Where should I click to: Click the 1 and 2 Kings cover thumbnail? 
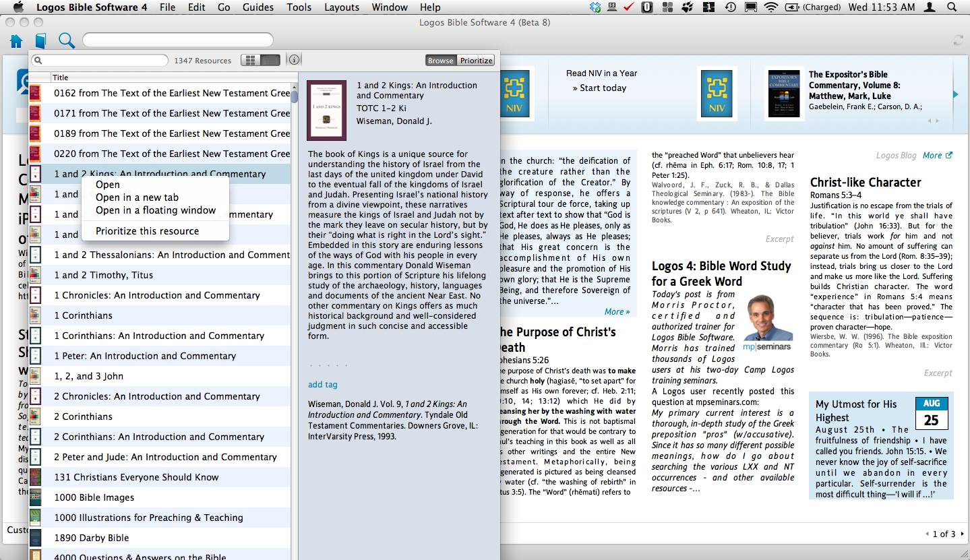(x=326, y=111)
